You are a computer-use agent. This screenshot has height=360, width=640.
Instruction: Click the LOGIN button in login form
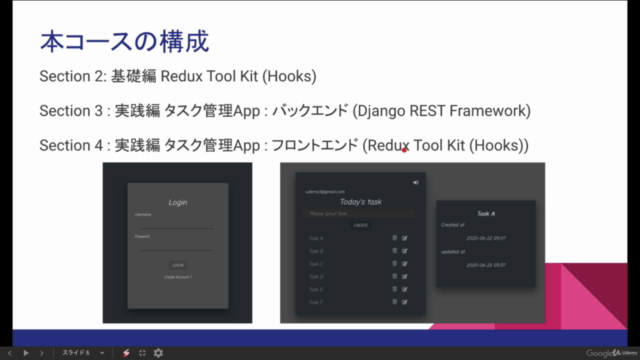pyautogui.click(x=178, y=265)
